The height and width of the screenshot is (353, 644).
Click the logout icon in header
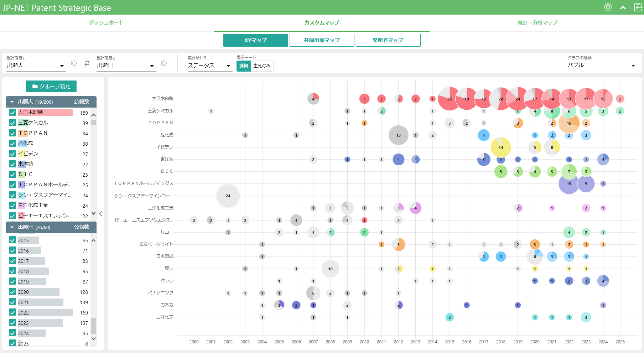[x=638, y=7]
